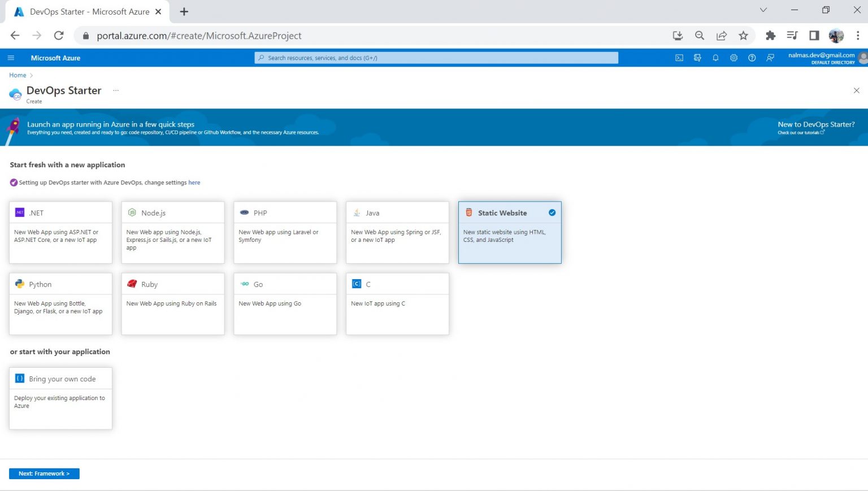Open DevOps Starter more options ellipsis

pyautogui.click(x=116, y=90)
